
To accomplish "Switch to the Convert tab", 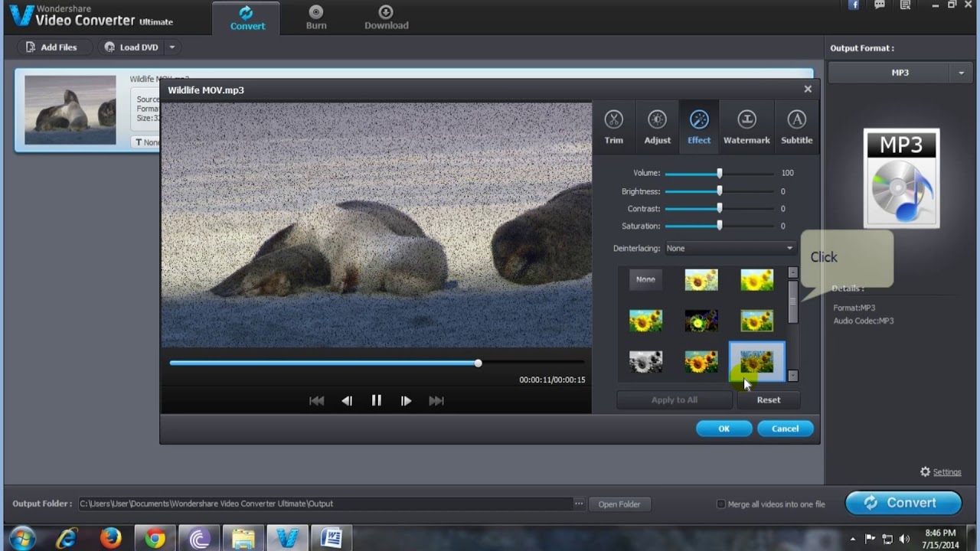I will 247,18.
